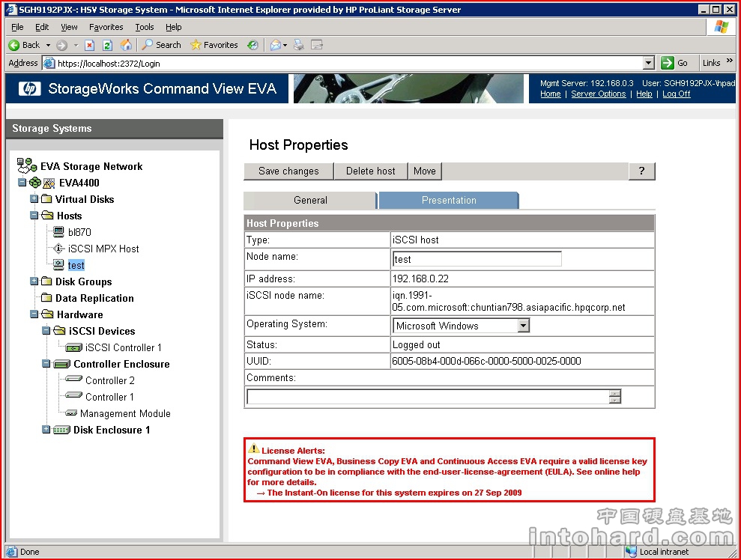Click the Mail envelope icon
This screenshot has height=560, width=741.
tap(275, 45)
